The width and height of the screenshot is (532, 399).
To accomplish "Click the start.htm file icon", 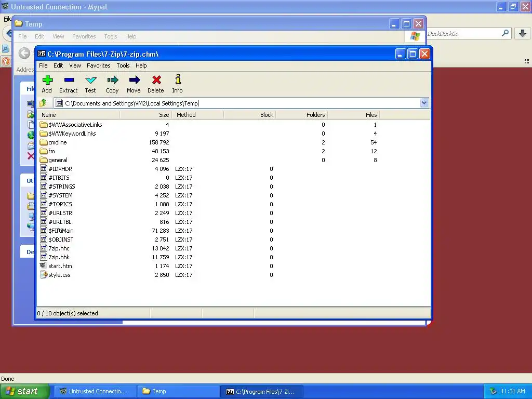I will pos(43,265).
